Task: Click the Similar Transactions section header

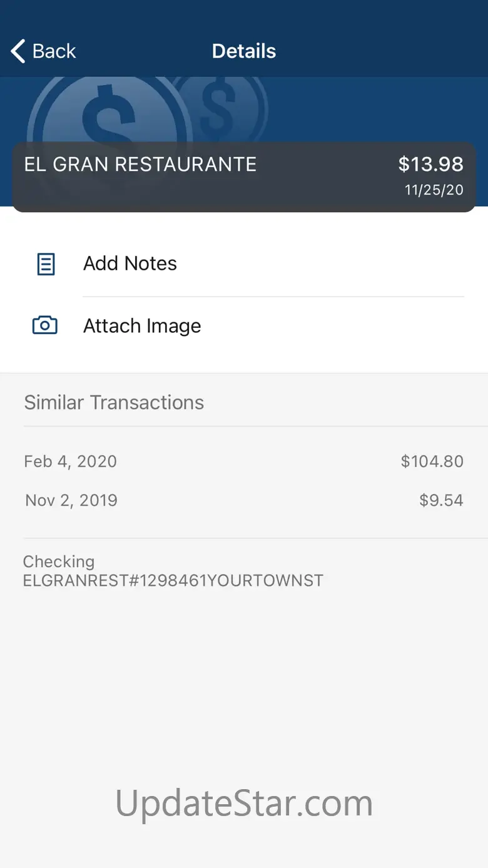Action: (x=114, y=402)
